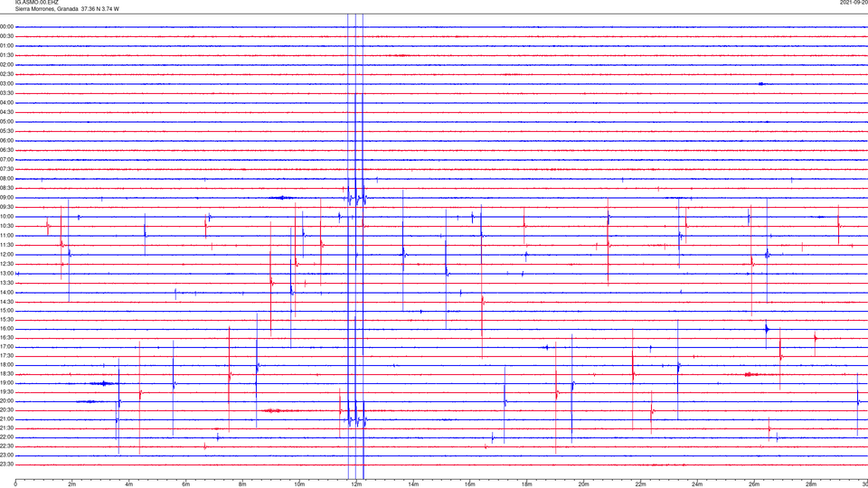
Task: Select the 07:30 time row label
Action: pos(6,169)
